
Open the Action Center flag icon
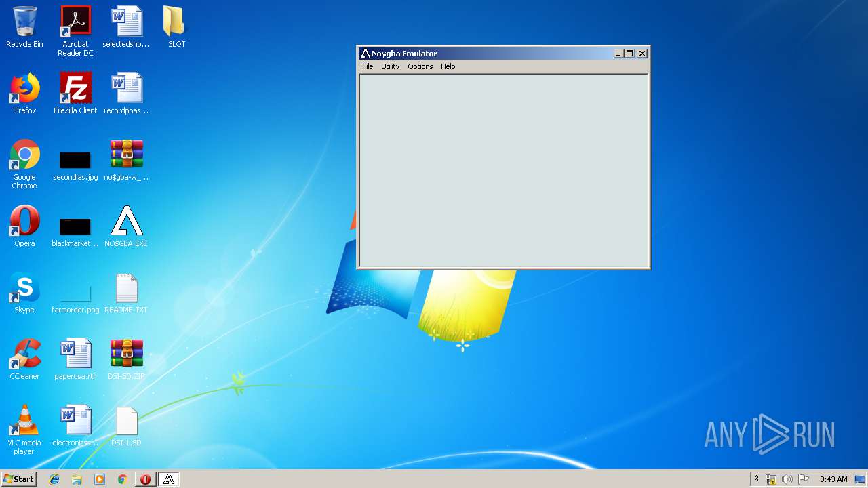click(804, 479)
